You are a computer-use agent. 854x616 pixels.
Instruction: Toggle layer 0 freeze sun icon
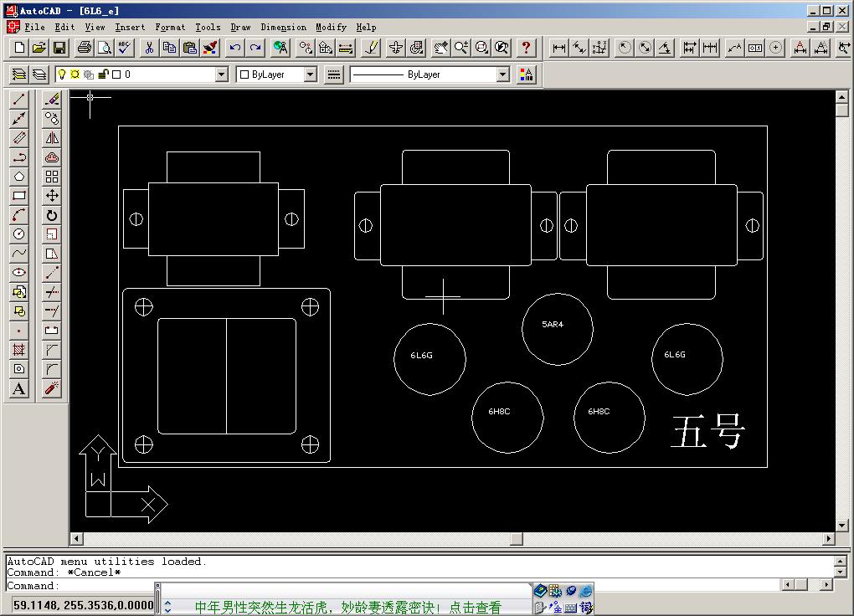click(75, 74)
